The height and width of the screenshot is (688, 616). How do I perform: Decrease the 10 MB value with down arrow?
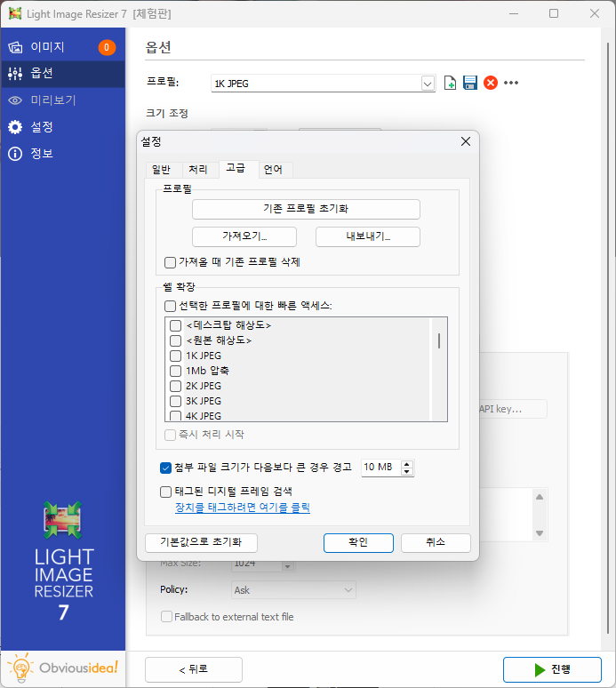(x=407, y=472)
